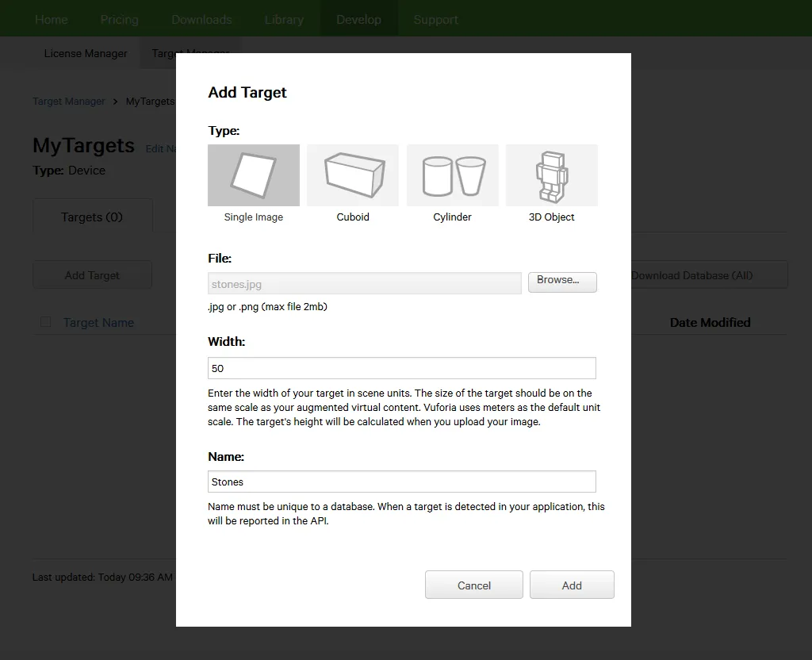The height and width of the screenshot is (660, 812).
Task: Select the Cuboid target type
Action: pos(352,175)
